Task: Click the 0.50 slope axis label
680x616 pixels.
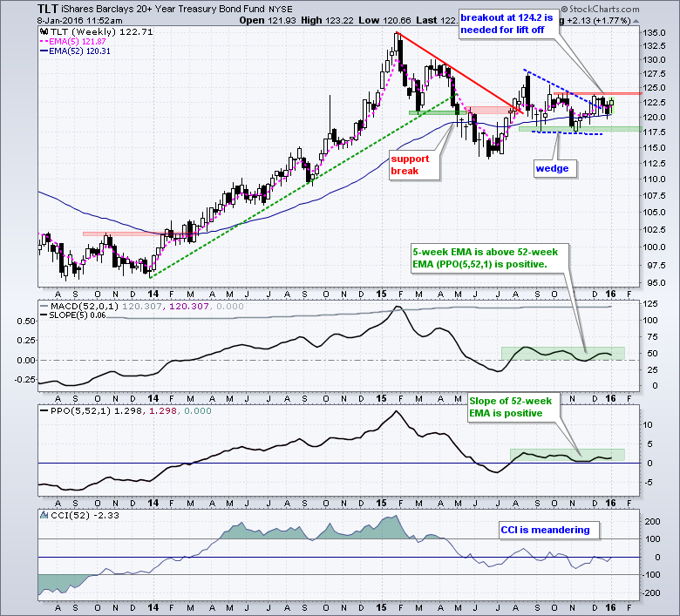Action: [26, 322]
